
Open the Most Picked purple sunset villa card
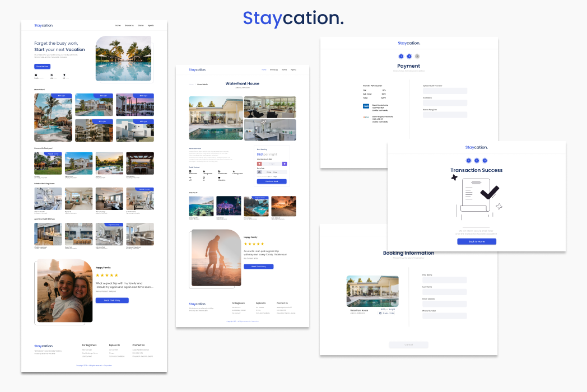[x=135, y=105]
